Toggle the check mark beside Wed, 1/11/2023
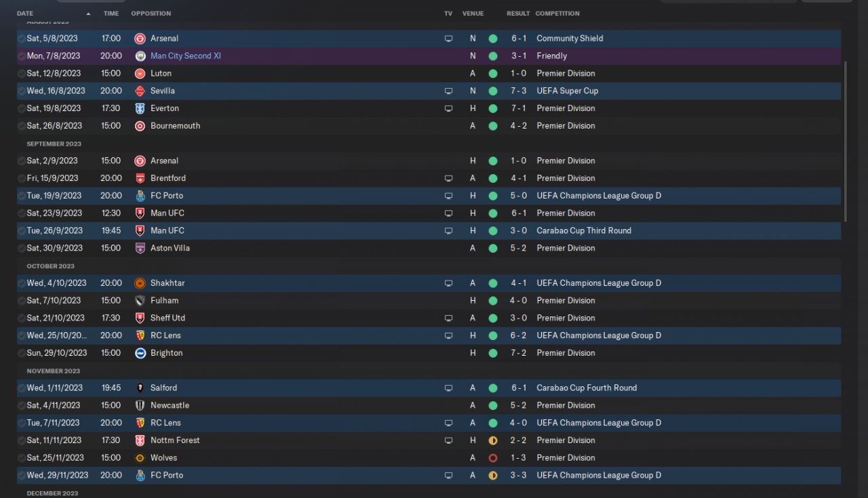Screen dimensions: 868x498 (22, 388)
